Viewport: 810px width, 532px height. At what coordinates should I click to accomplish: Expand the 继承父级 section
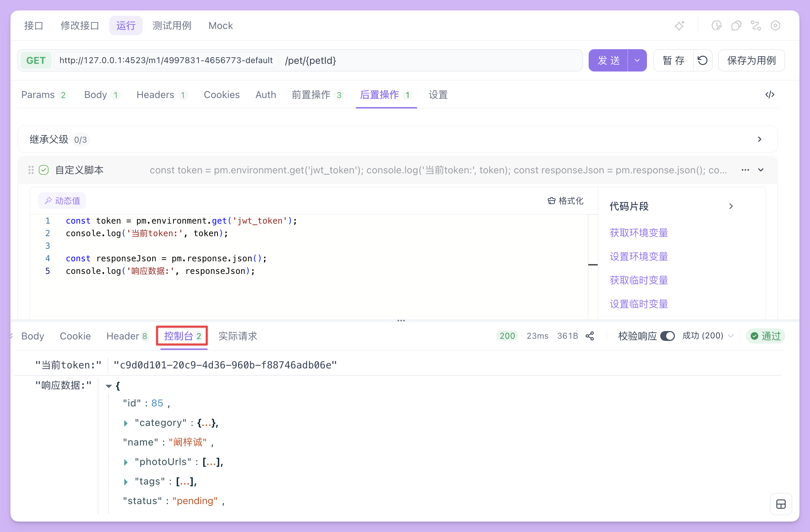click(x=760, y=139)
